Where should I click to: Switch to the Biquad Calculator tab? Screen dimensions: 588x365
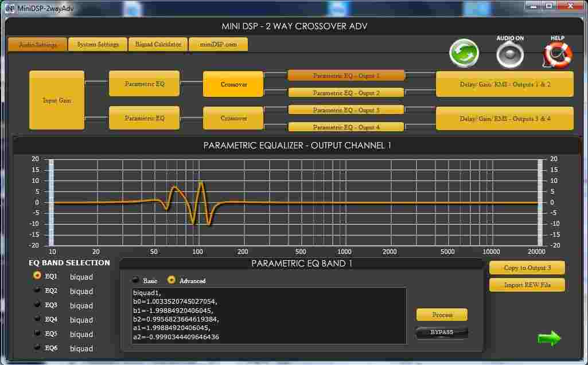(x=158, y=44)
